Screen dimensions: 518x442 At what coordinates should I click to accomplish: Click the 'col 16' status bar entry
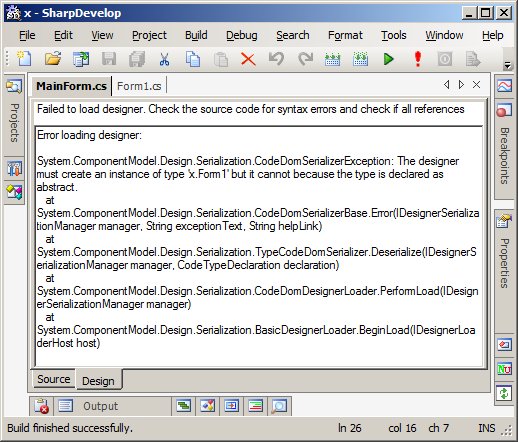click(x=402, y=428)
